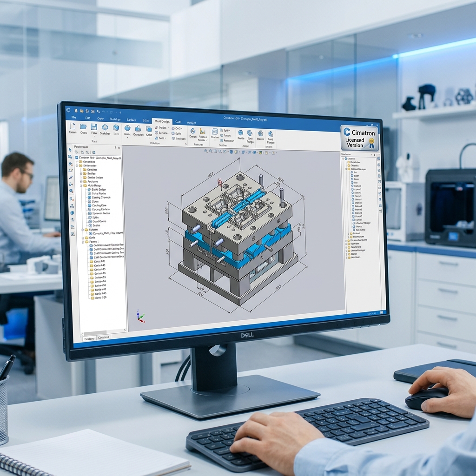Click the round globe icon in left vertical toolbar
This screenshot has width=476, height=476.
[72, 212]
